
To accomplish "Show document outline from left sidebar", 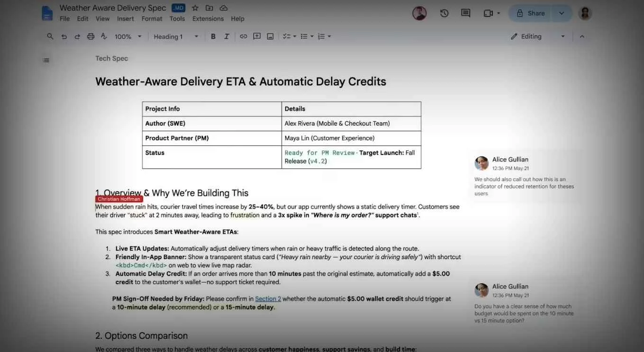I will click(46, 60).
